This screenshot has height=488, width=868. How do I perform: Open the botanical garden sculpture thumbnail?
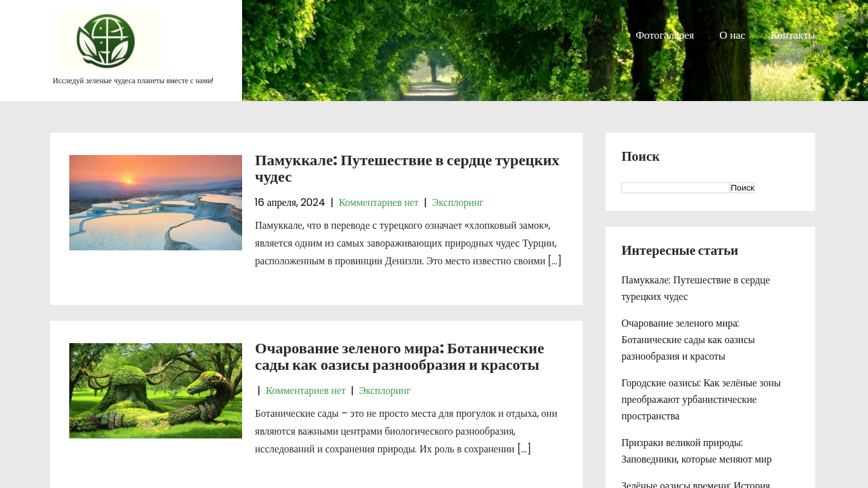156,391
